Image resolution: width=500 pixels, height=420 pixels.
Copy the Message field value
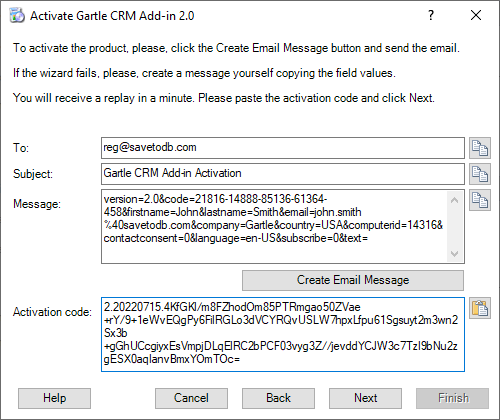[x=480, y=200]
